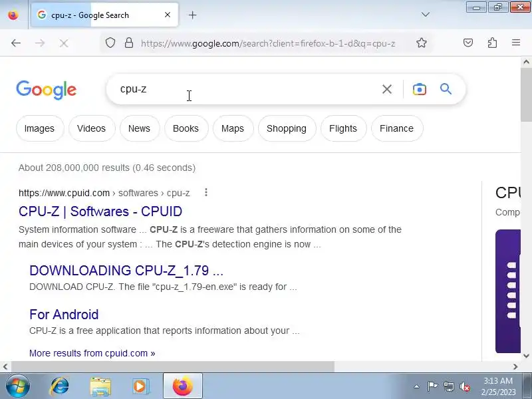The image size is (532, 399).
Task: Click the Firefox address bar URL
Action: click(268, 43)
